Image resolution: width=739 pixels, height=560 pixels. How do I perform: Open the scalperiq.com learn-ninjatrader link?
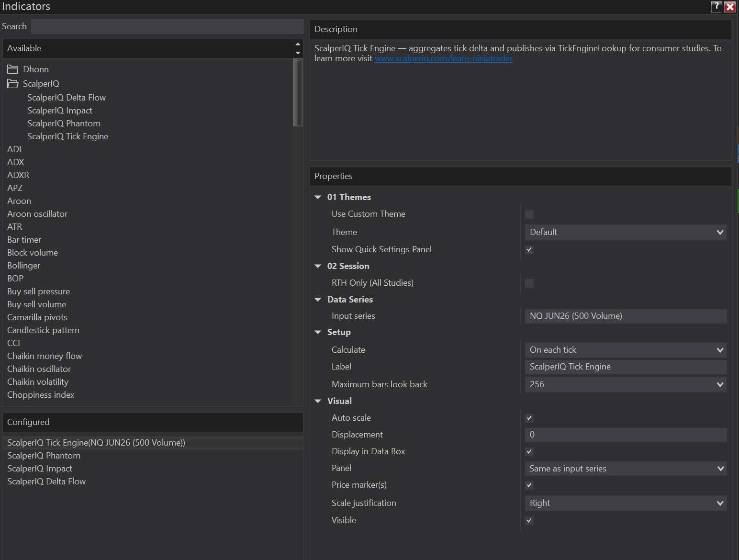tap(444, 58)
